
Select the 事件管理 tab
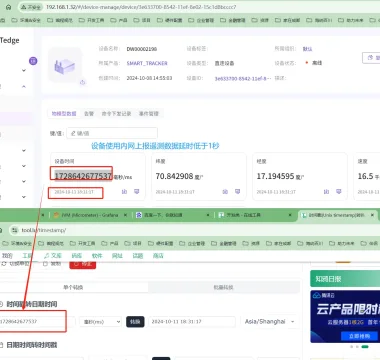coord(149,114)
